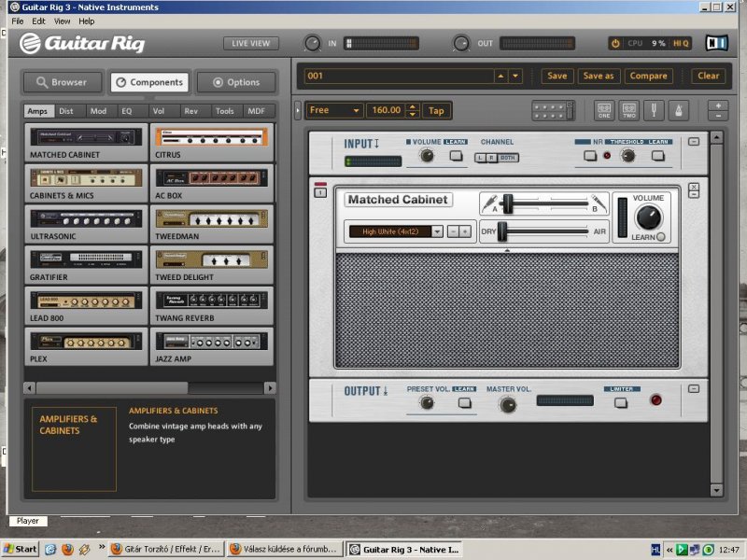Add the Plex amp component
Screen dimensions: 747x560
(x=86, y=346)
